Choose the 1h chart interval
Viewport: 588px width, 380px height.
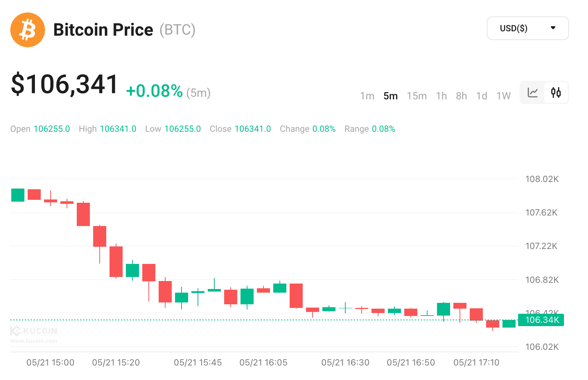click(441, 96)
